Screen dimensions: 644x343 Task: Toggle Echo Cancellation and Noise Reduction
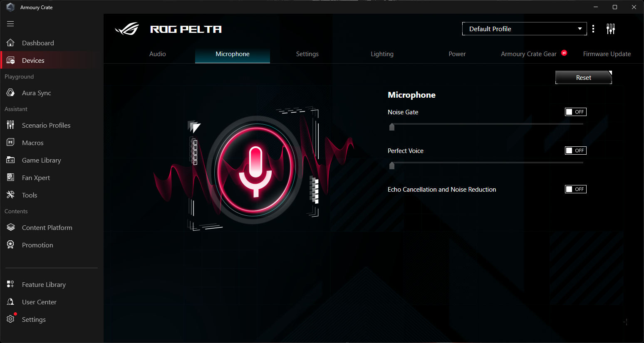[575, 189]
